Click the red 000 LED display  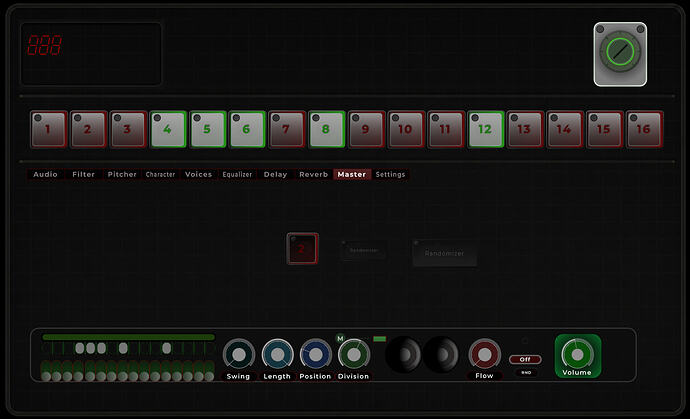pos(44,45)
